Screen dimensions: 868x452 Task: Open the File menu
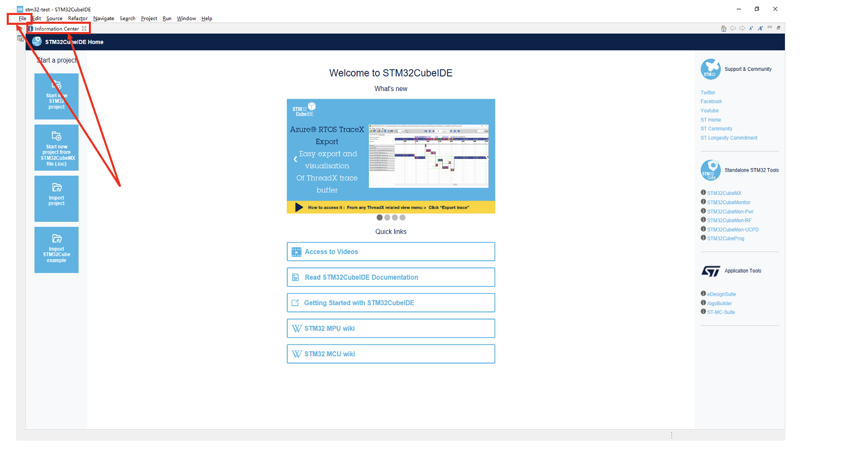(x=22, y=19)
